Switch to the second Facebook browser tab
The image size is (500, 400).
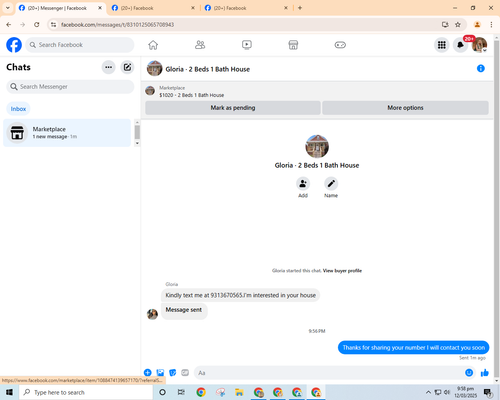click(153, 8)
